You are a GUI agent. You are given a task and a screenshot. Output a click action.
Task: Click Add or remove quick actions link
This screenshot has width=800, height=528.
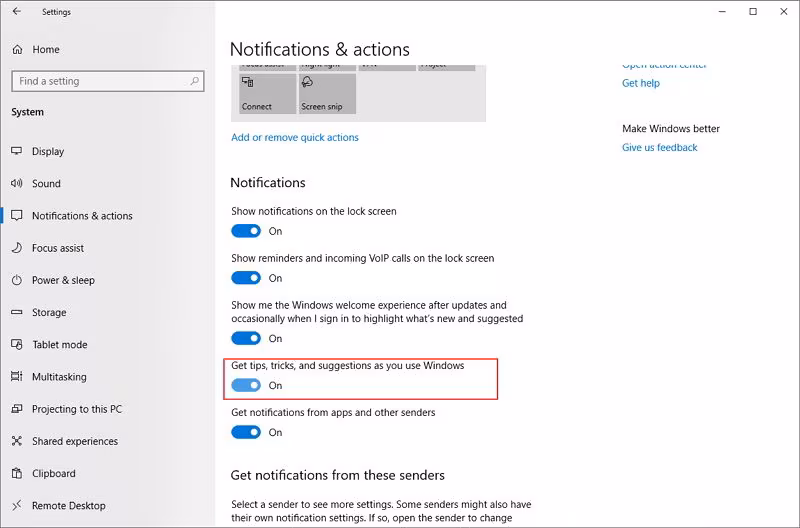pos(295,137)
